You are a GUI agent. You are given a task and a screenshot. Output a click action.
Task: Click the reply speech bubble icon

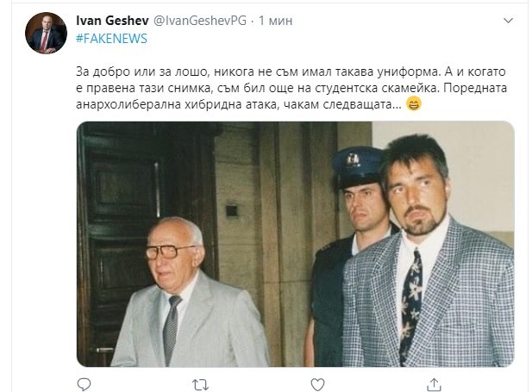84,382
